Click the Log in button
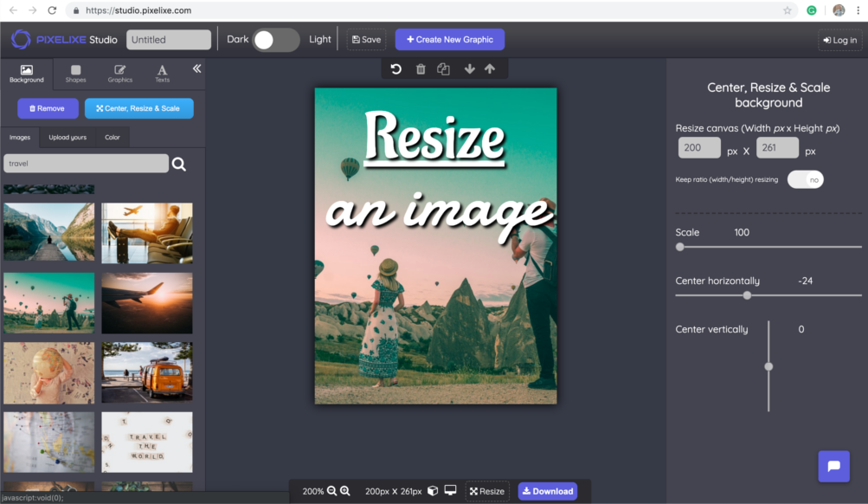This screenshot has height=504, width=868. 839,39
